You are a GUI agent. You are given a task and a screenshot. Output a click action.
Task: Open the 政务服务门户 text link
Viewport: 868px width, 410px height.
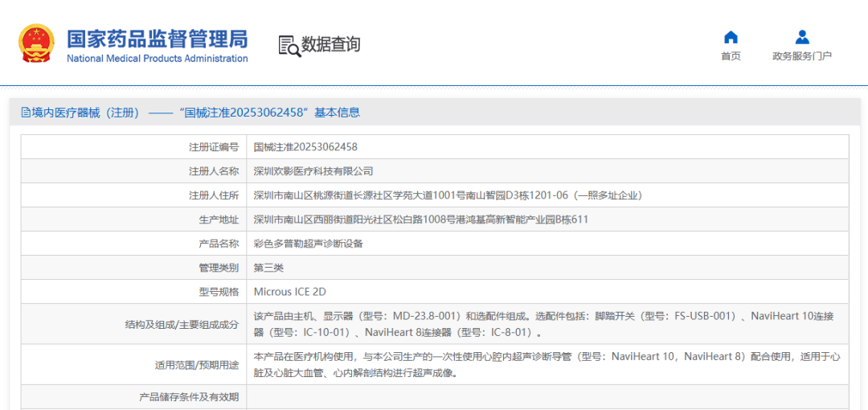tap(801, 56)
